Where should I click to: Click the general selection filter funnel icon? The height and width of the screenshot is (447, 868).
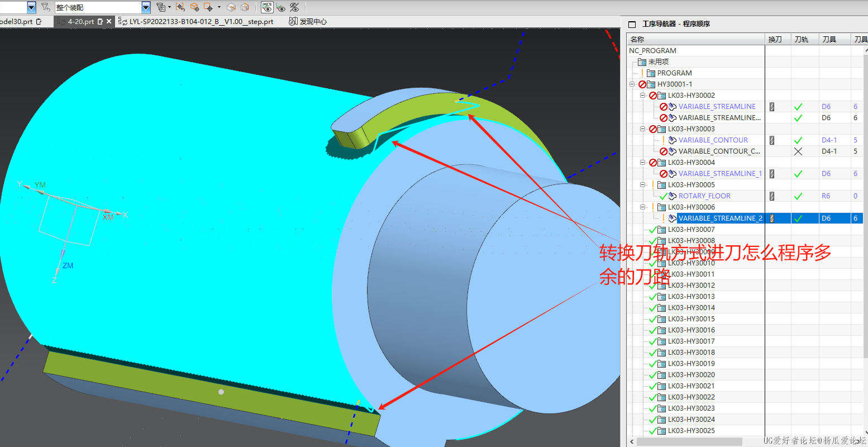click(x=161, y=7)
